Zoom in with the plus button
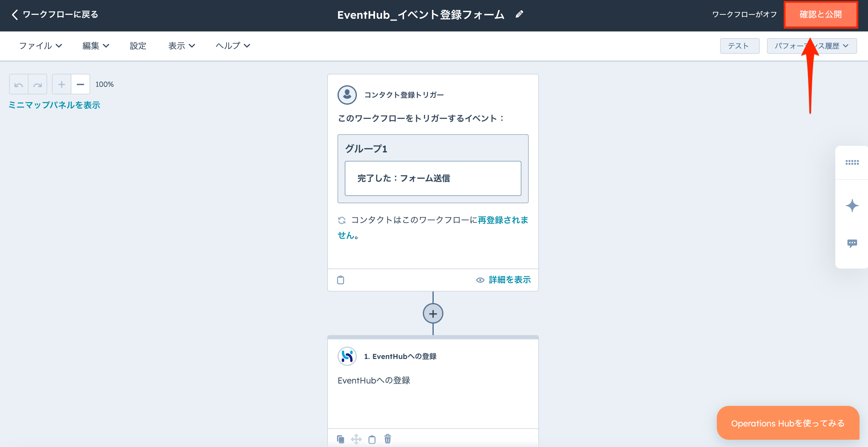 [x=62, y=84]
